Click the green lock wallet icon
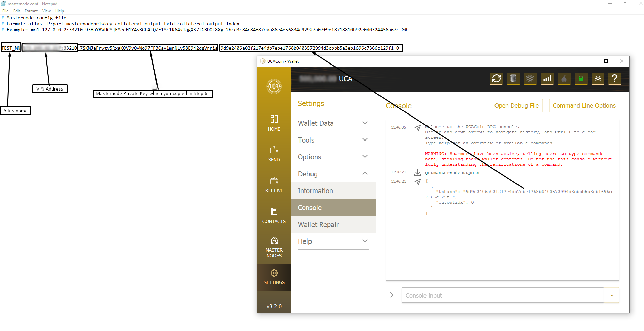The image size is (644, 331). pos(581,79)
